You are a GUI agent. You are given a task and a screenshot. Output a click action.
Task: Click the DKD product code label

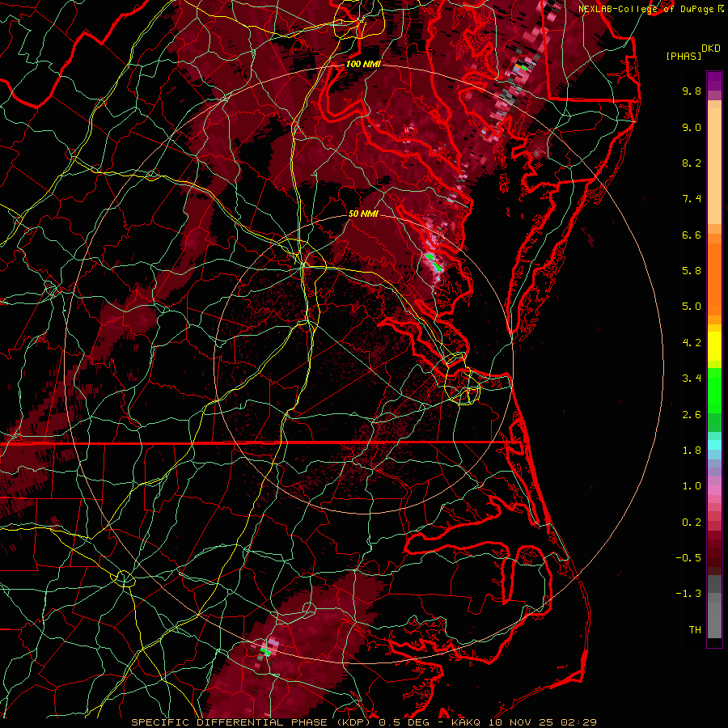(x=711, y=49)
